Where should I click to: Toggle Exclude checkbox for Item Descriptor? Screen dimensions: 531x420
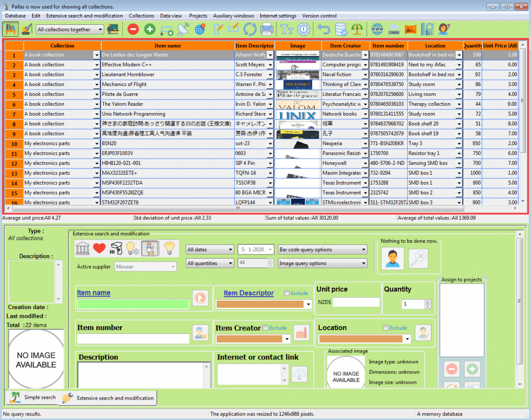pyautogui.click(x=286, y=293)
